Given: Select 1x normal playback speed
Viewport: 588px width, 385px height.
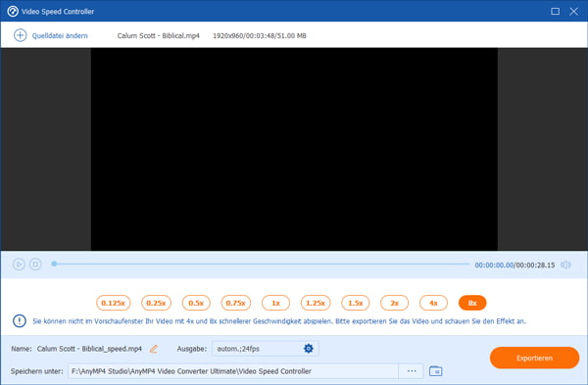Looking at the screenshot, I should coord(276,303).
